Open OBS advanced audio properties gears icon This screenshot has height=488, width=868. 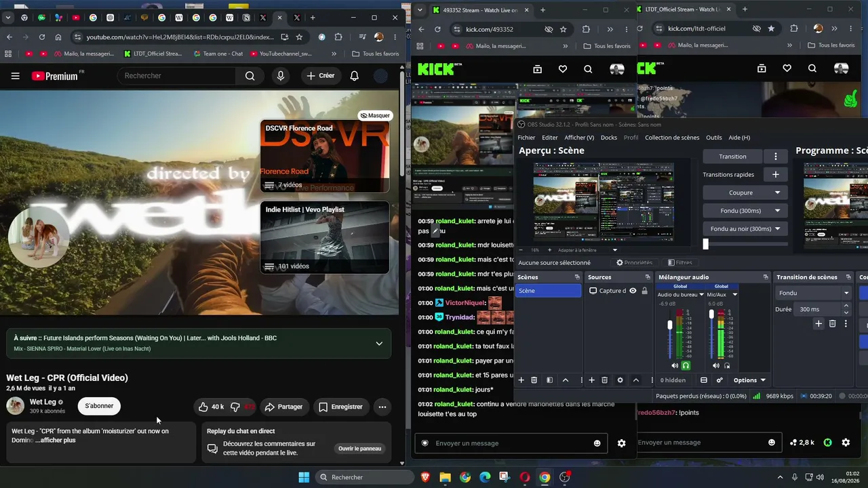(719, 380)
